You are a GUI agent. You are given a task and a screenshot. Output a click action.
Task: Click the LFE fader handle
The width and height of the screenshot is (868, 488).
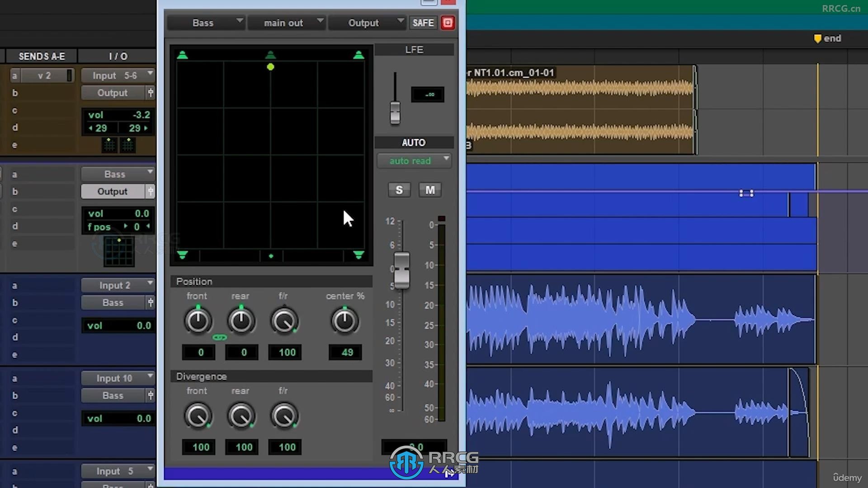(x=395, y=112)
